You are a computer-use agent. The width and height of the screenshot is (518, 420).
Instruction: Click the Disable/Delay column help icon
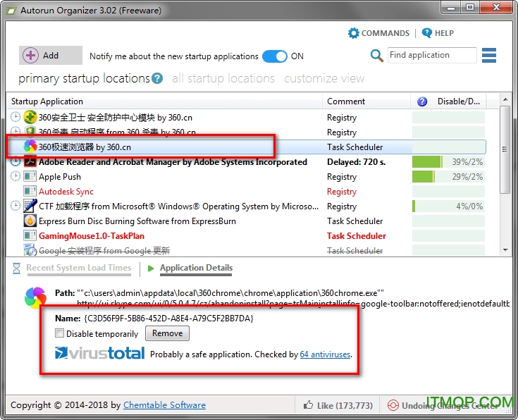(x=422, y=101)
